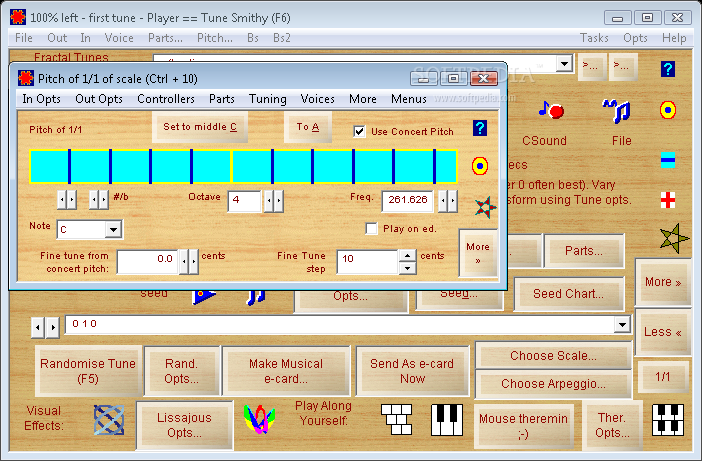Click the sharp/flat #/b stepper arrows

tap(99, 200)
